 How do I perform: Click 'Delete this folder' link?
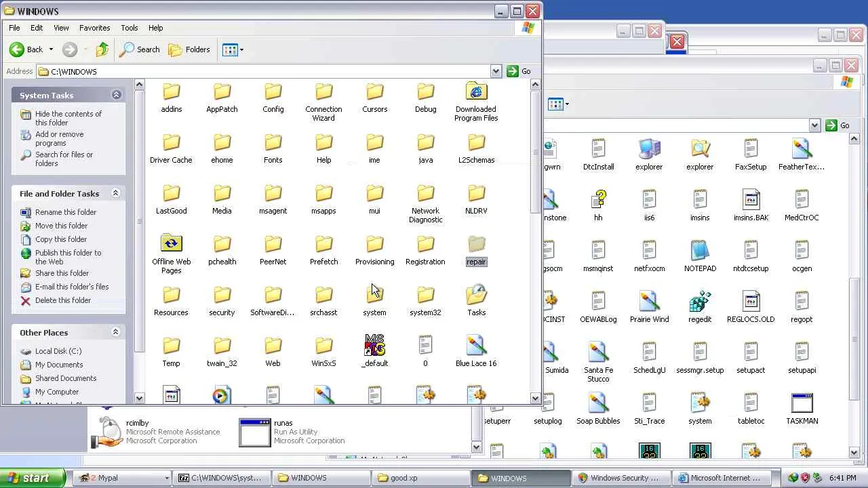63,300
